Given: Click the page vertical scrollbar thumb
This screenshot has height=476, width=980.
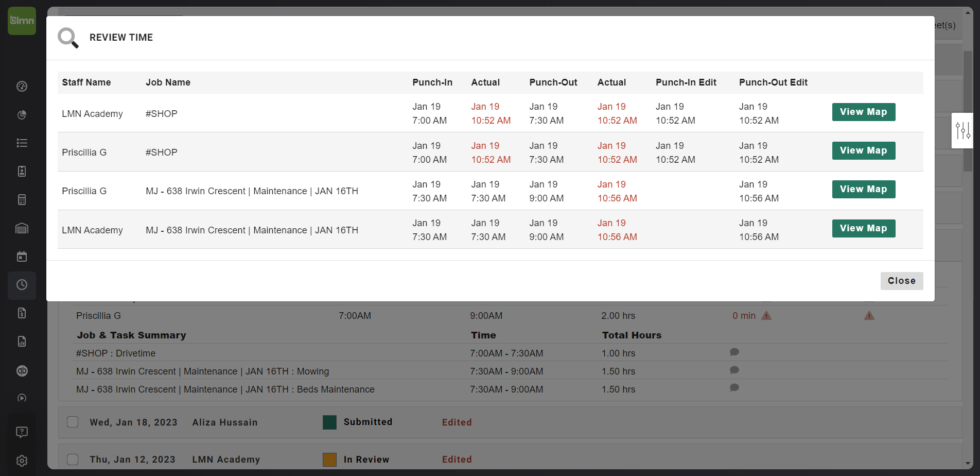Looking at the screenshot, I should (968, 111).
